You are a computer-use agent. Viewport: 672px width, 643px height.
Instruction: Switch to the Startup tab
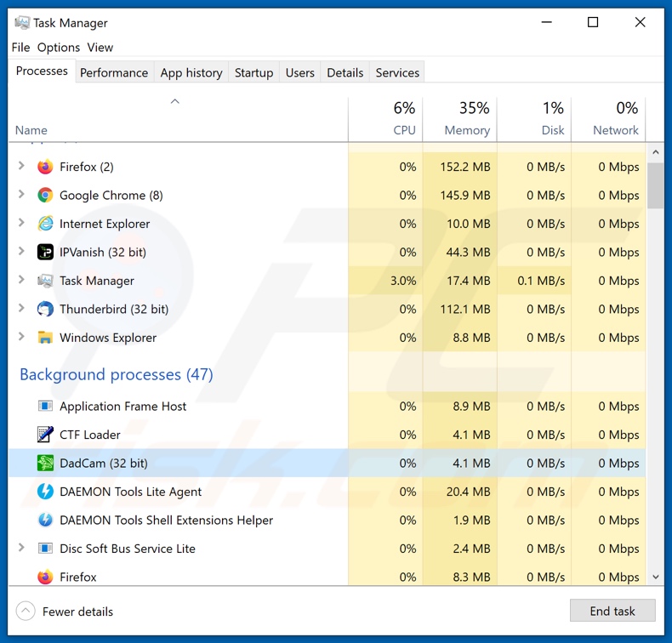click(253, 72)
